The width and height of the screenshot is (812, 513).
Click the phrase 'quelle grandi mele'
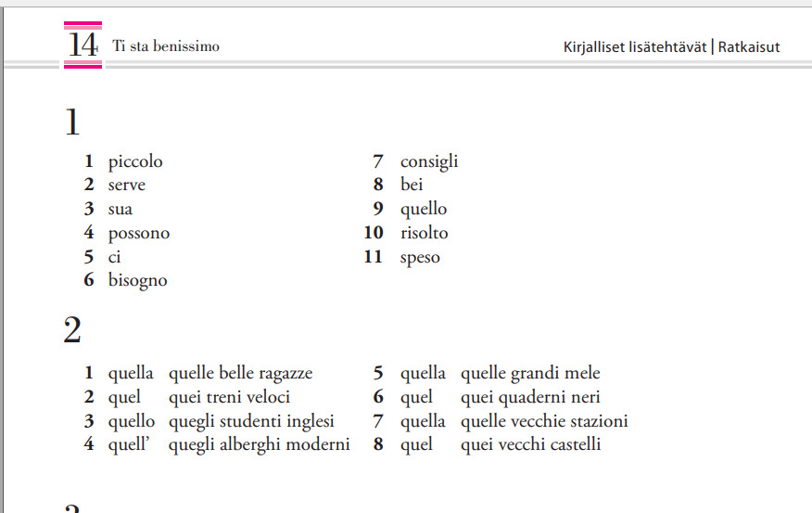click(531, 373)
